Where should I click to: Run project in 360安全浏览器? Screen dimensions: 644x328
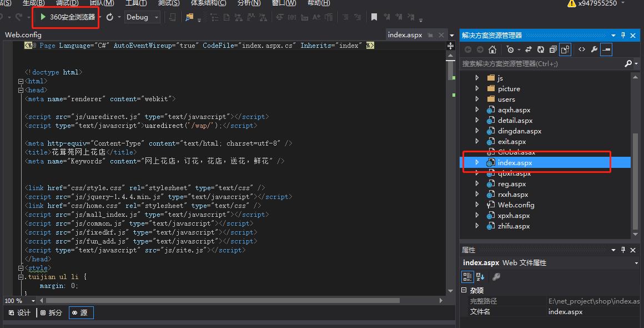click(68, 17)
